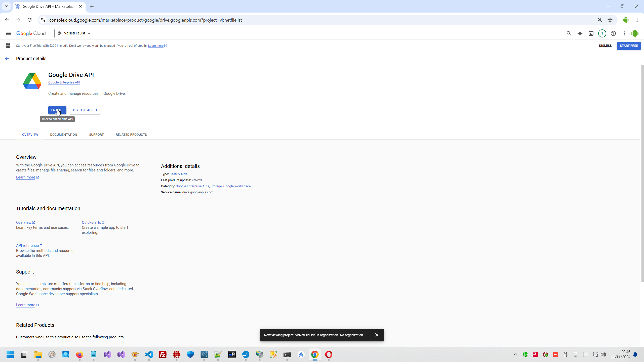Open the tab search dropdown chevron
Screen dimensions: 644x362
tap(6, 6)
